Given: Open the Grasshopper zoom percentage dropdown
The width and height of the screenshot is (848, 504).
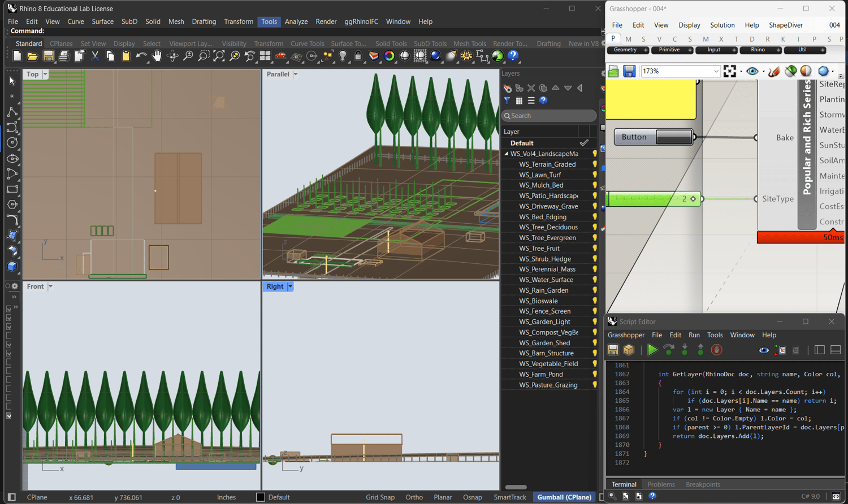Looking at the screenshot, I should (716, 71).
